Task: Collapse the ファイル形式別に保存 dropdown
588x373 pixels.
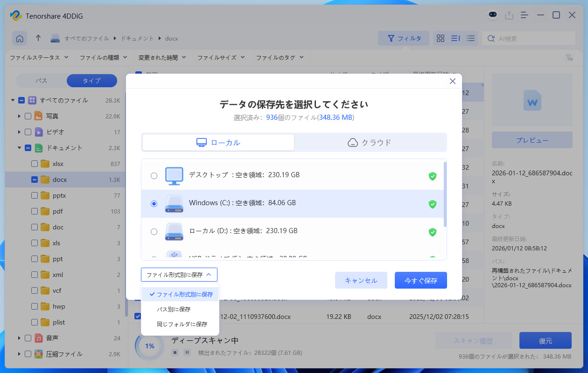Action: pos(179,275)
